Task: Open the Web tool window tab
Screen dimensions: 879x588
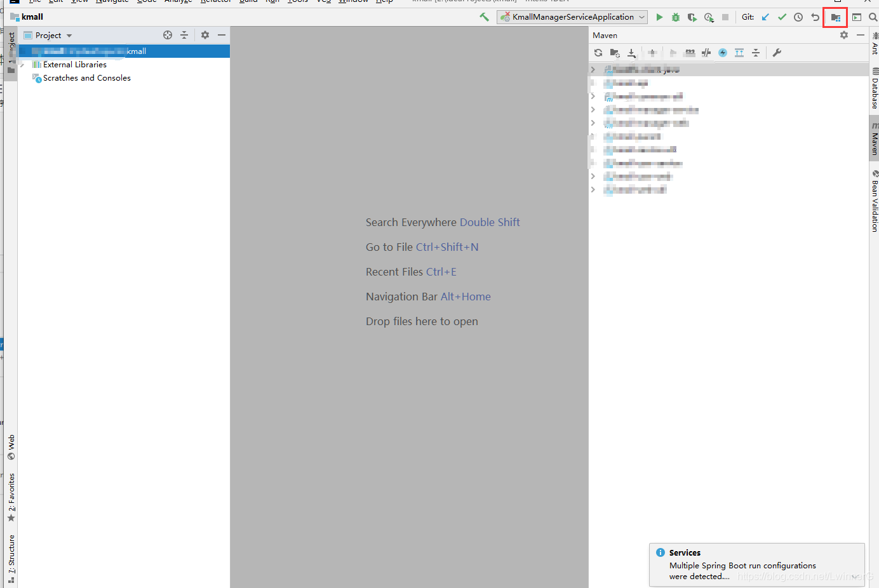Action: [11, 448]
